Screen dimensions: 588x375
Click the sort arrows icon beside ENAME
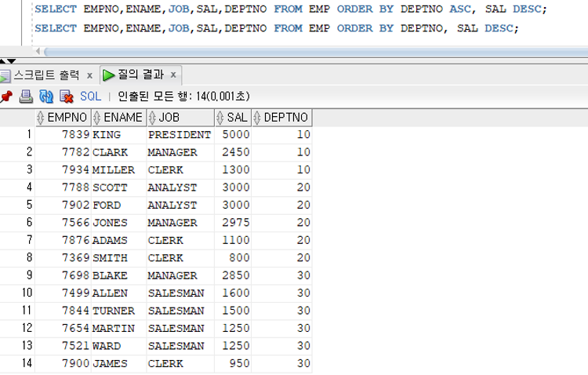click(96, 118)
